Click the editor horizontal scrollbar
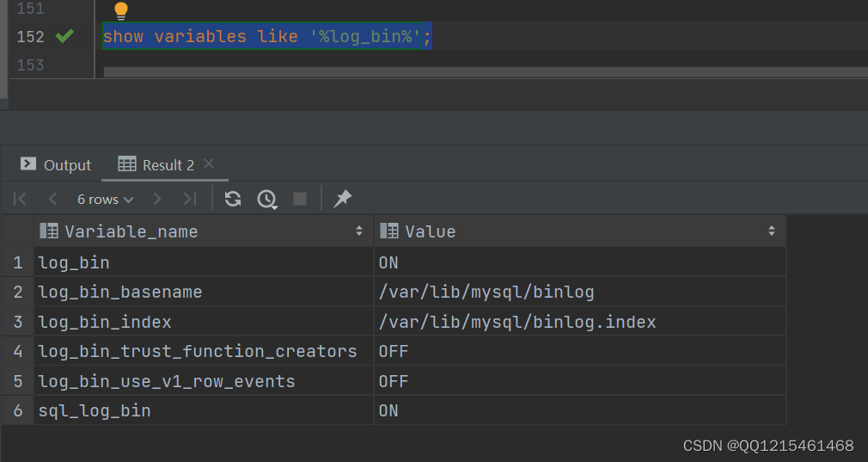 tap(486, 72)
